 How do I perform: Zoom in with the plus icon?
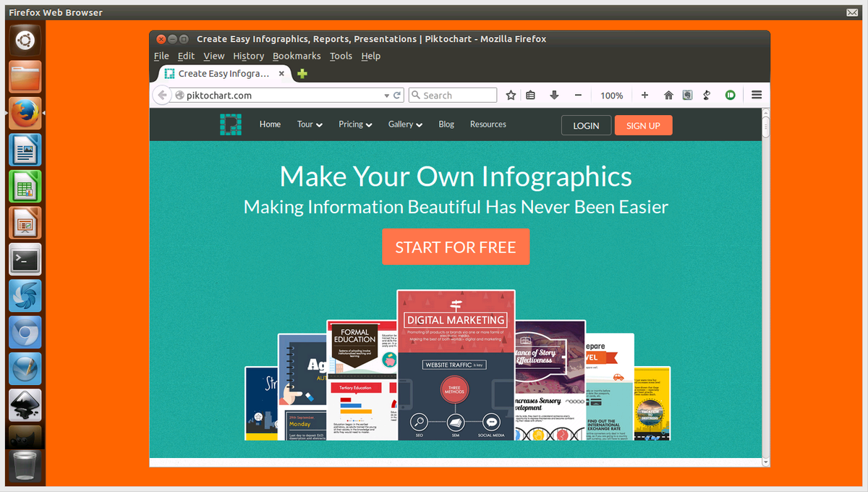tap(644, 95)
